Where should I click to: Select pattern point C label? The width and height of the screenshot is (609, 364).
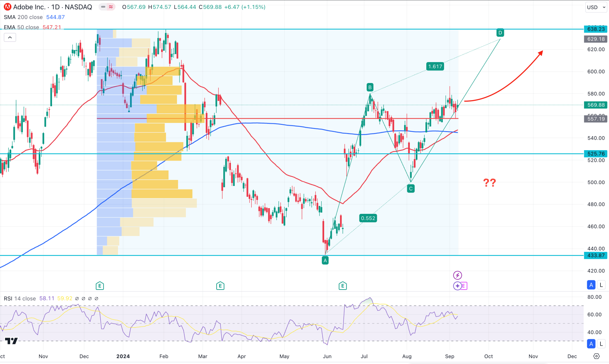click(x=411, y=189)
